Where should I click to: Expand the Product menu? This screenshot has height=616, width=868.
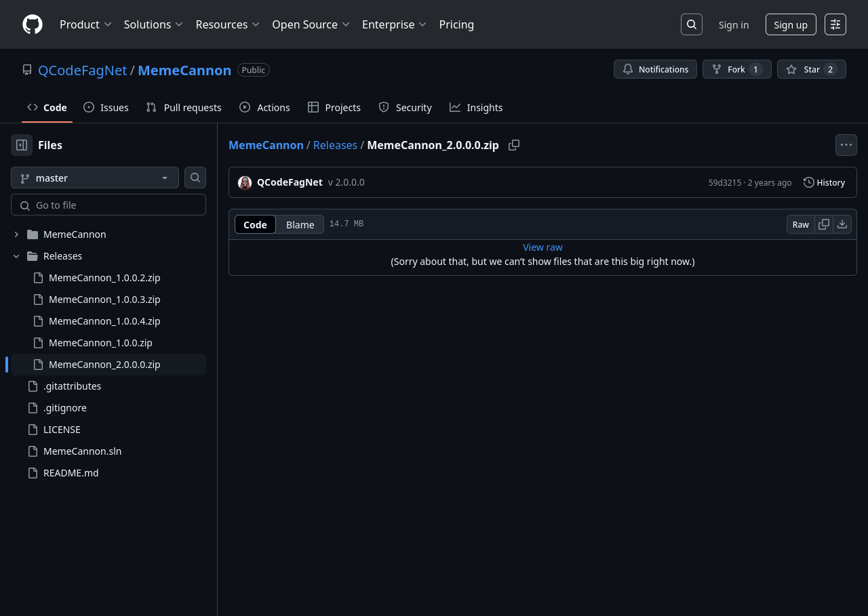tap(85, 24)
